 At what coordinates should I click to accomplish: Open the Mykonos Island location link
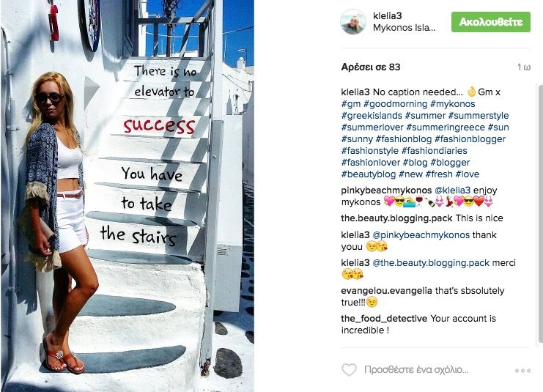pos(404,28)
